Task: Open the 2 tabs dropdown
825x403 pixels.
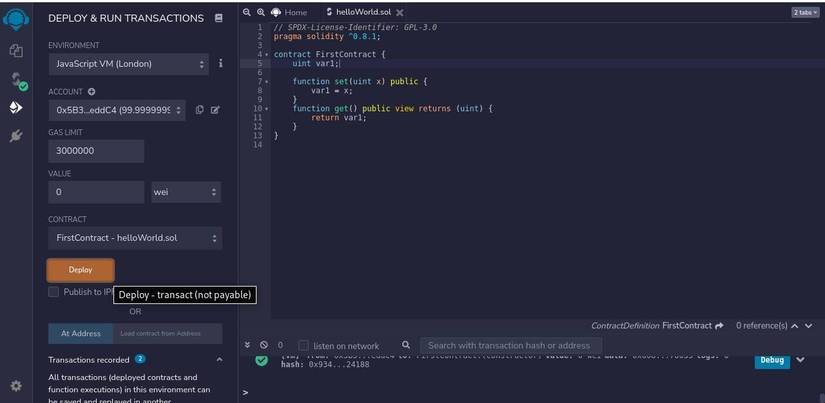Action: 805,13
